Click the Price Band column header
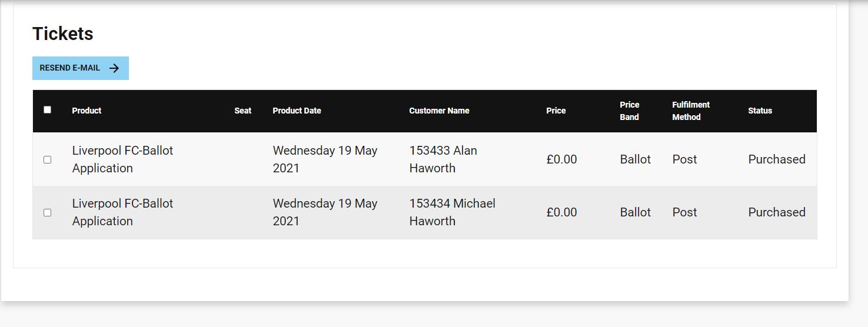Image resolution: width=868 pixels, height=327 pixels. [629, 111]
